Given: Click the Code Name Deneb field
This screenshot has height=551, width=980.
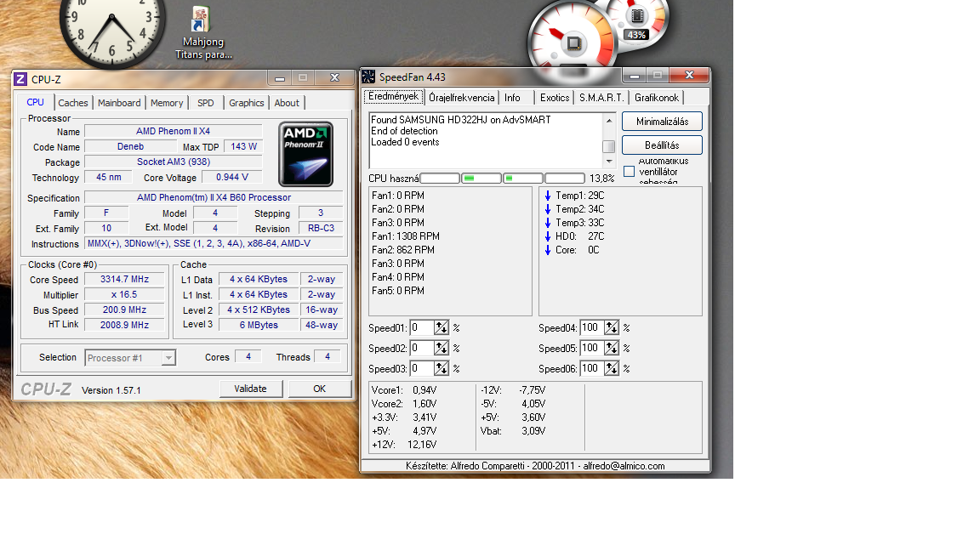Looking at the screenshot, I should (x=131, y=146).
